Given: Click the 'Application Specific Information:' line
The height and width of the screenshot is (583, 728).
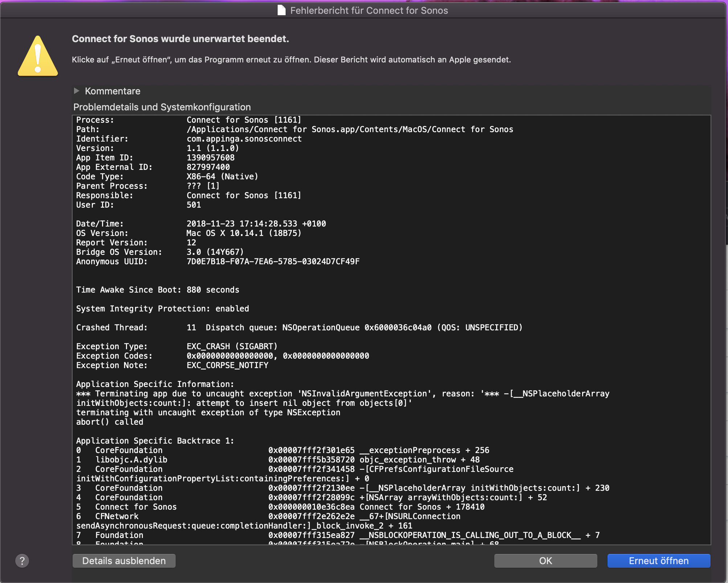Looking at the screenshot, I should click(x=155, y=384).
